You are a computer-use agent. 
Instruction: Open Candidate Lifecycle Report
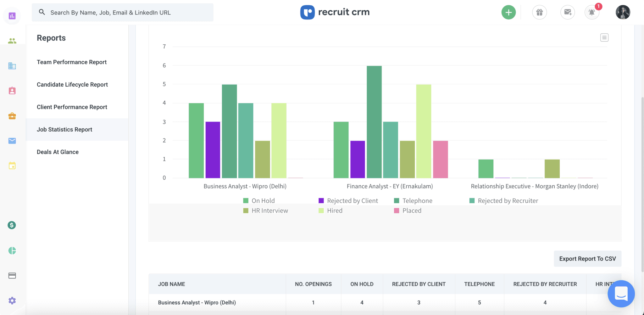click(72, 85)
